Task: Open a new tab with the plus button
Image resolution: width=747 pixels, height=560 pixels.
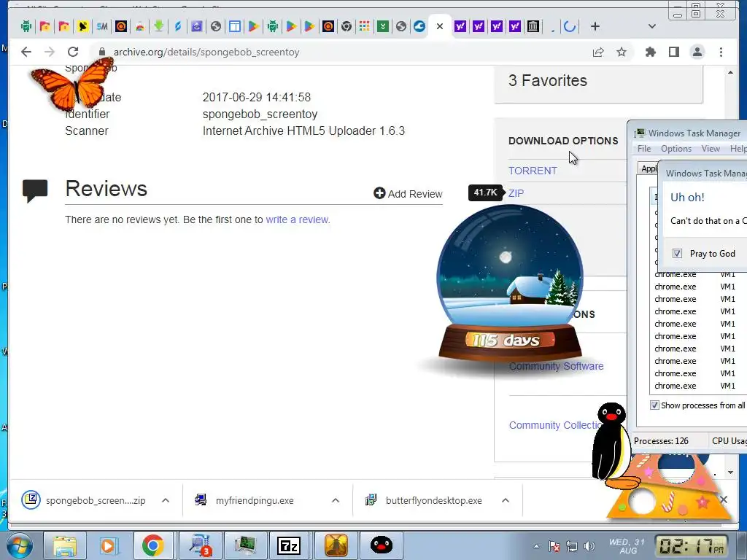Action: (595, 27)
